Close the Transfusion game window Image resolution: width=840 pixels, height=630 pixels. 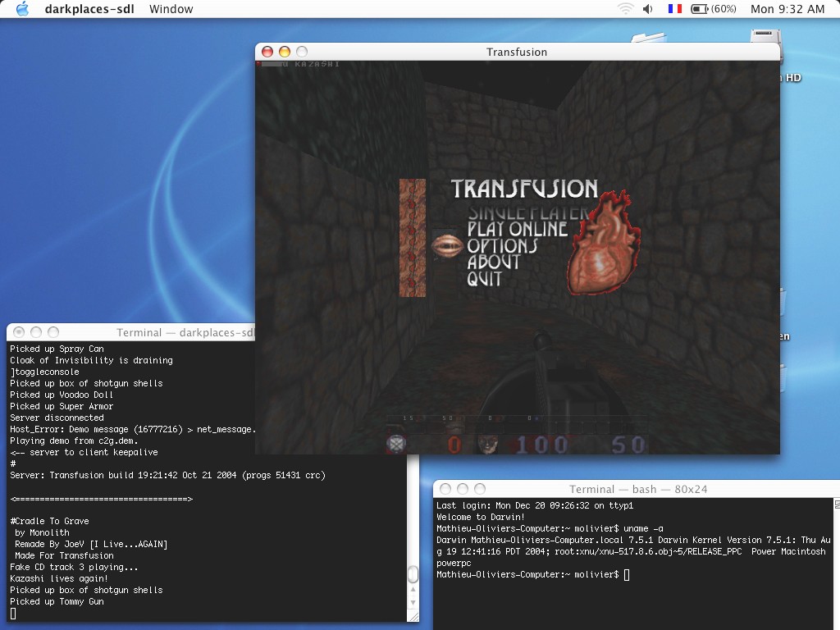[x=267, y=52]
